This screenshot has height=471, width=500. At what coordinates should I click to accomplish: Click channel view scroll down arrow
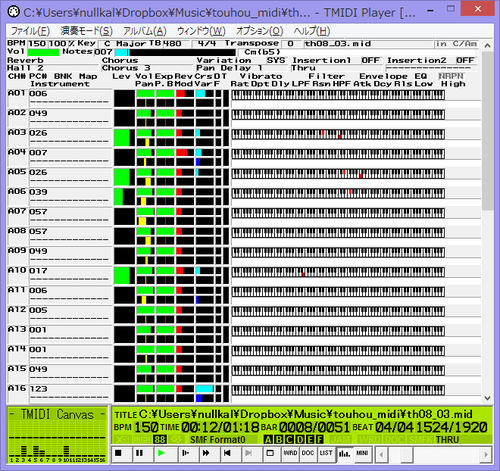tap(487, 398)
